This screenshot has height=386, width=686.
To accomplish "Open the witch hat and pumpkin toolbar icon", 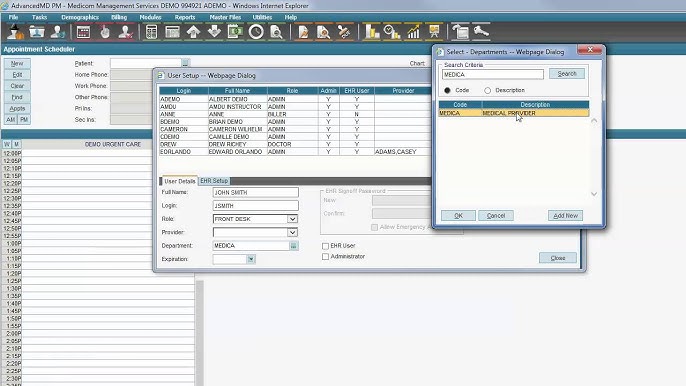I will (15, 32).
